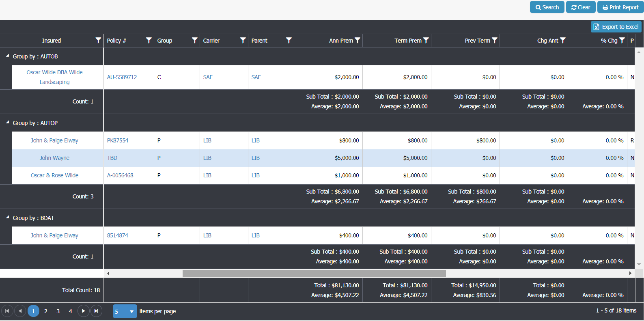Go to page 4
The image size is (644, 321).
click(x=70, y=311)
